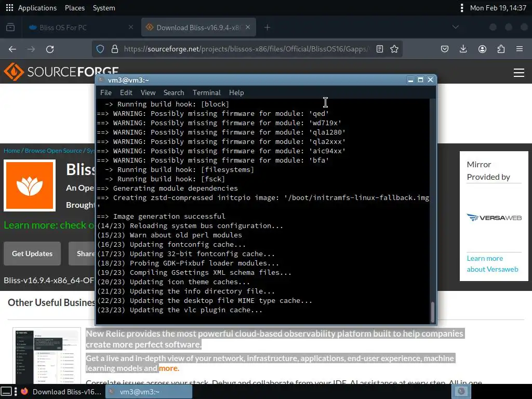Click the VersaWeb mirror logo
This screenshot has width=532, height=399.
point(494,218)
